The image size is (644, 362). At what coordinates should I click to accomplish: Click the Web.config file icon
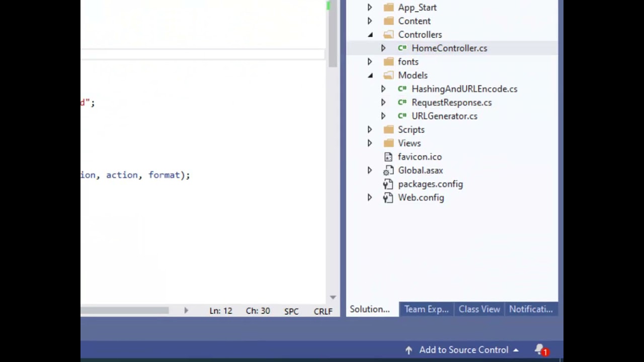point(388,198)
